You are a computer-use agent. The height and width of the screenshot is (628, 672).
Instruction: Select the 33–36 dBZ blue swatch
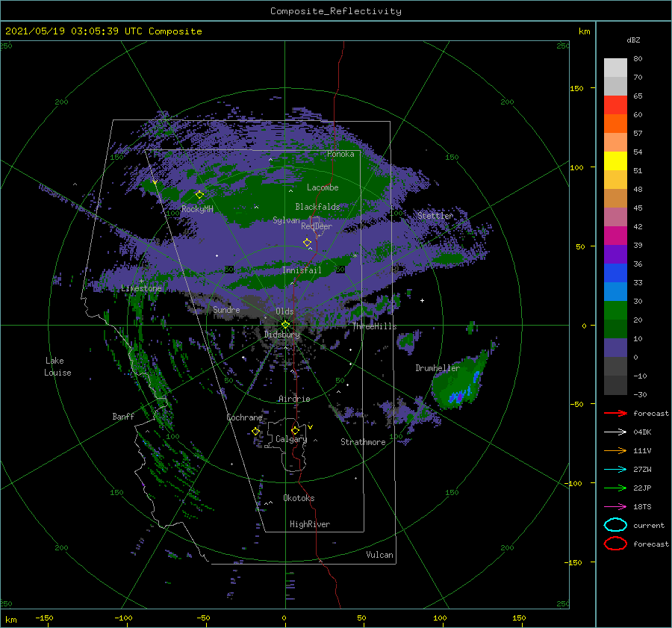pos(615,273)
